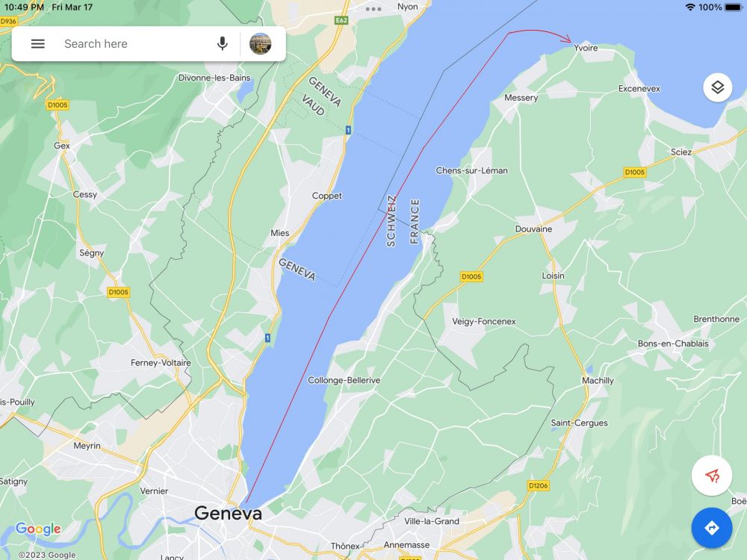Select the Douvaine town label

pos(533,228)
